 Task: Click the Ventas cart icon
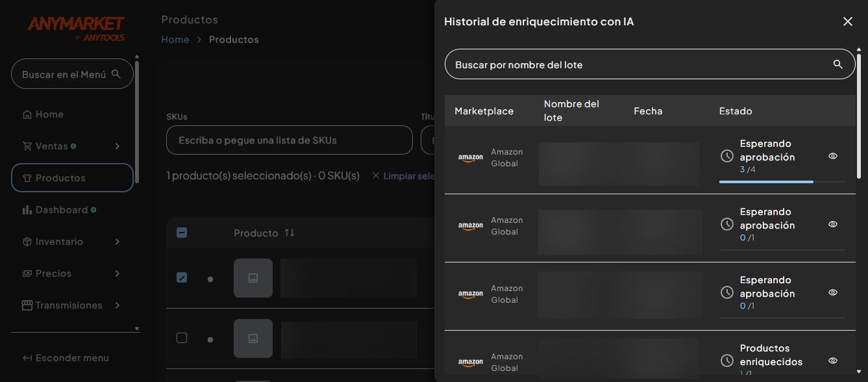[x=27, y=146]
